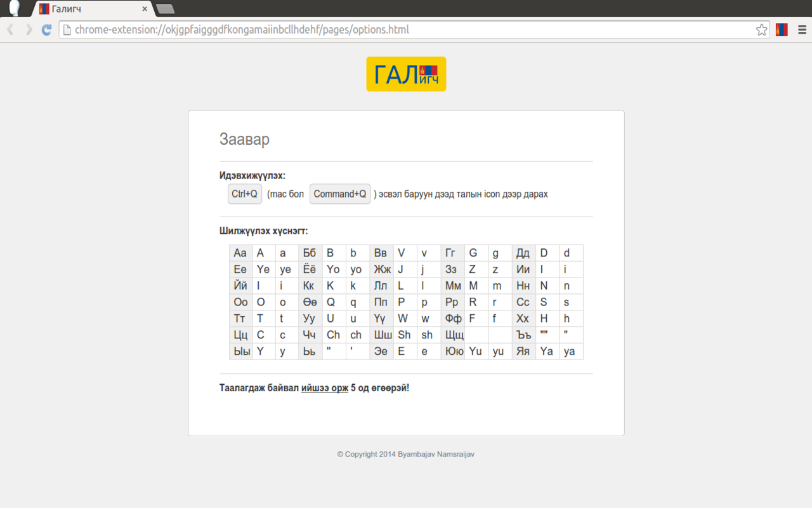Click the Щщ cell in the table
Viewport: 812px width, 508px height.
click(452, 335)
